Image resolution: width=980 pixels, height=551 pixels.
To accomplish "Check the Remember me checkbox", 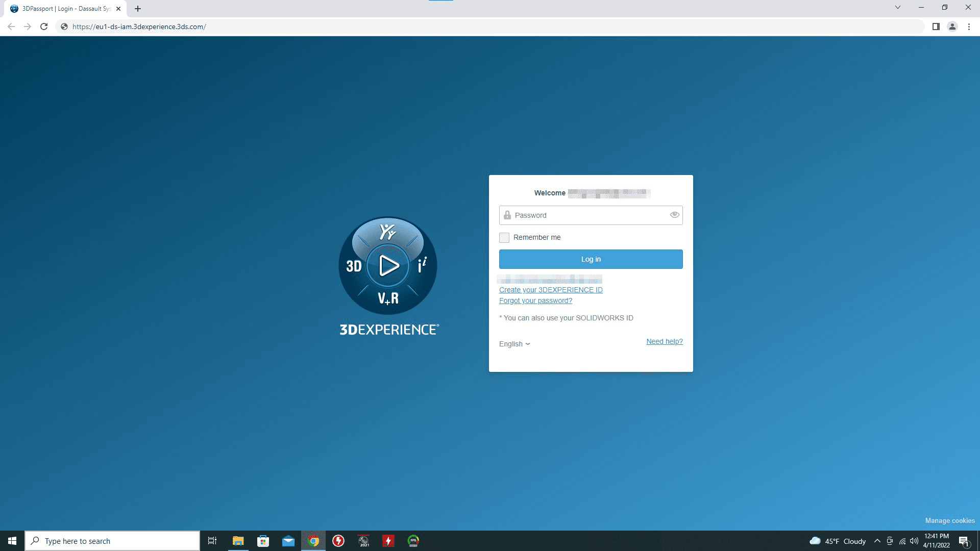I will 504,237.
